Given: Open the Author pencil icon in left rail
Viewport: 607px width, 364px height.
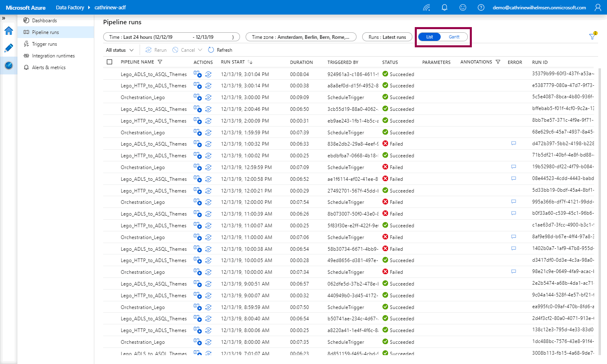Looking at the screenshot, I should [x=8, y=48].
